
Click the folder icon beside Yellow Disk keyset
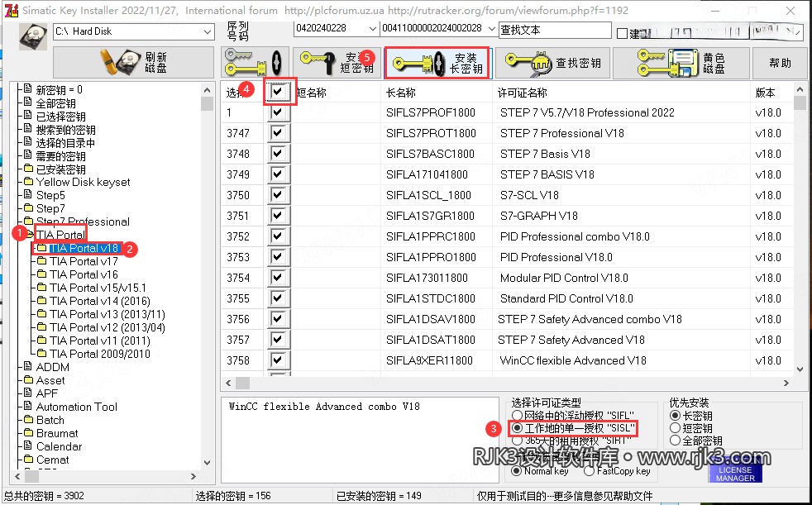click(28, 182)
